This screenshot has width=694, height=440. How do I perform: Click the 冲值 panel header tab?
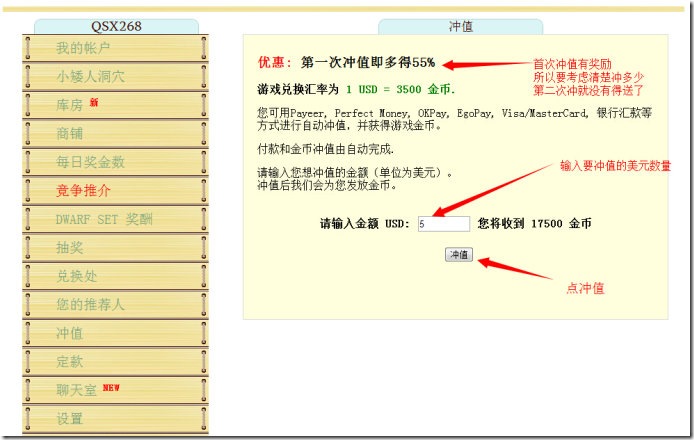[x=460, y=27]
